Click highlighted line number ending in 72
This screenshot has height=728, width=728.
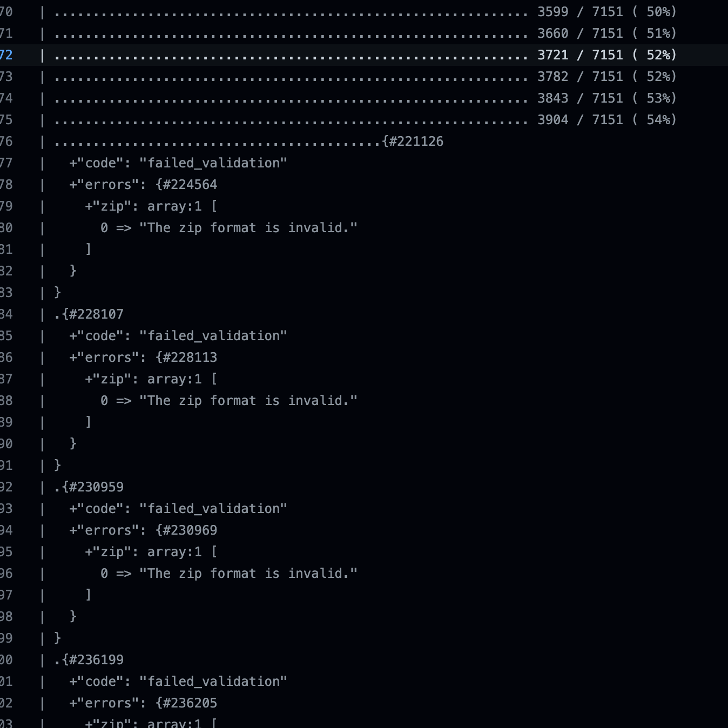coord(6,55)
